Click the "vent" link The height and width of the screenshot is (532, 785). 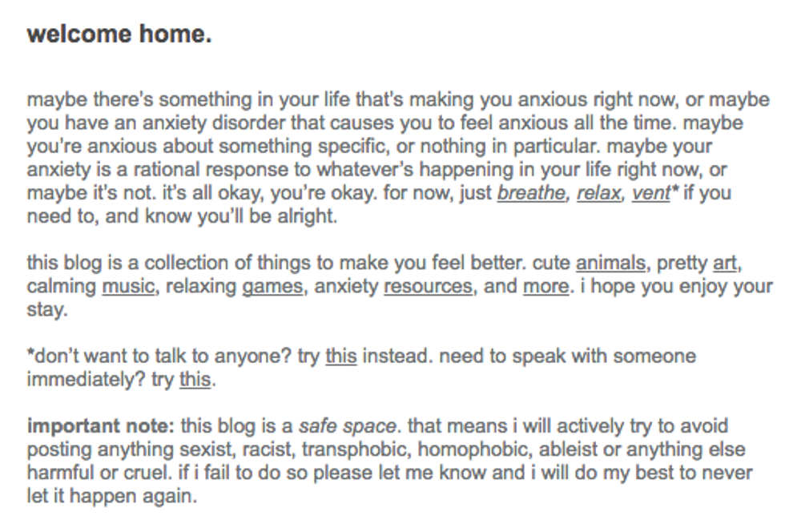click(650, 193)
